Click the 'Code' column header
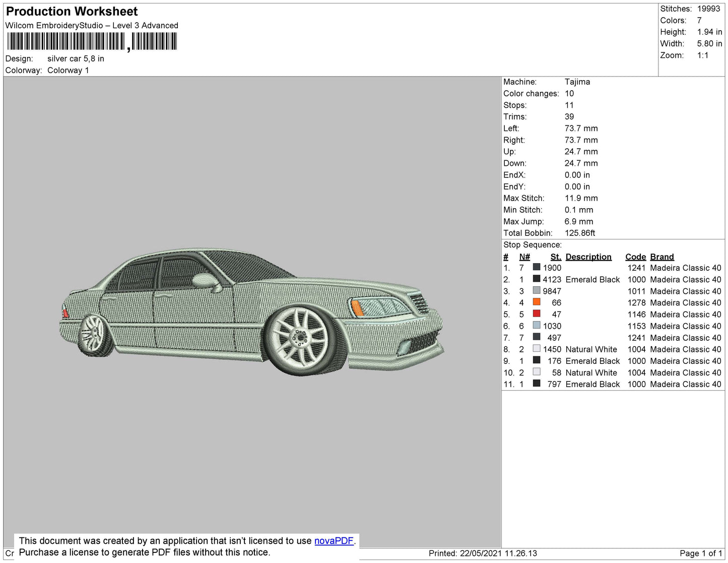728x563 pixels. (x=636, y=257)
